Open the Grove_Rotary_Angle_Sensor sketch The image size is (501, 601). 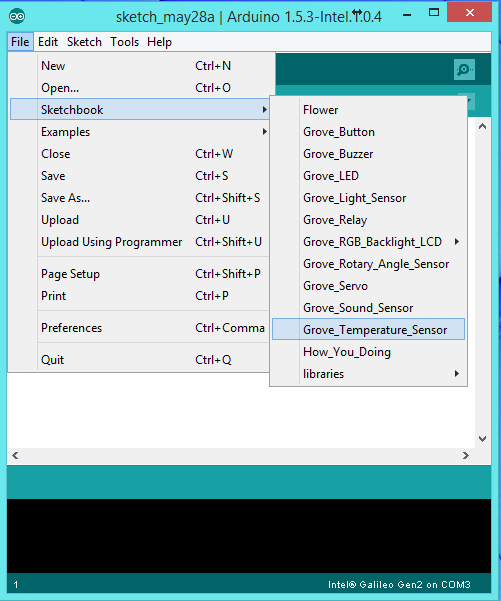(368, 264)
